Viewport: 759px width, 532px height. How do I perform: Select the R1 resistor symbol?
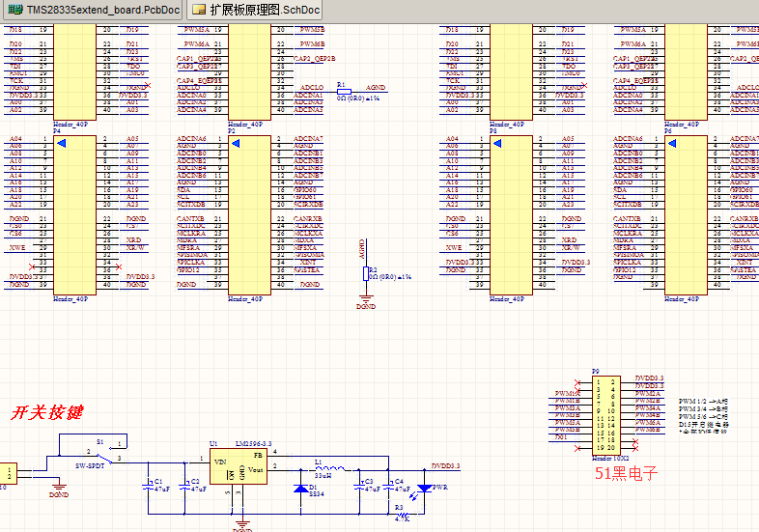tap(344, 92)
